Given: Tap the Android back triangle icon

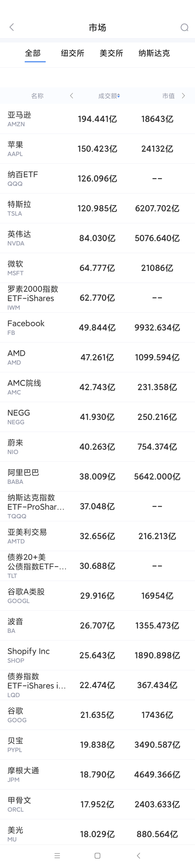Looking at the screenshot, I should tap(139, 856).
